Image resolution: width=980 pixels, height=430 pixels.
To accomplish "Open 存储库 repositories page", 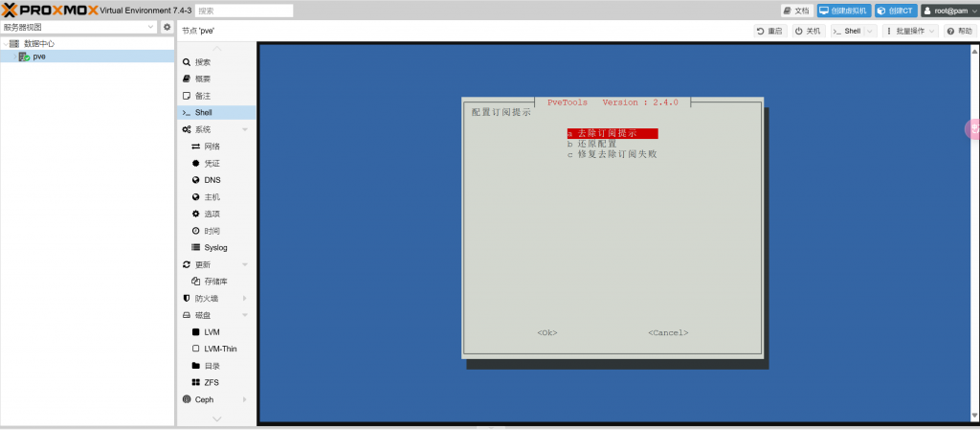I will point(217,282).
